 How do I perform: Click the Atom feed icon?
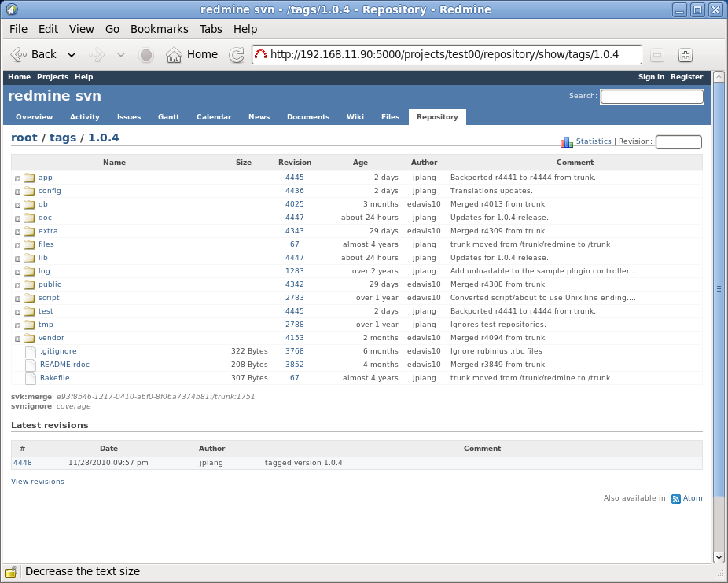(676, 498)
